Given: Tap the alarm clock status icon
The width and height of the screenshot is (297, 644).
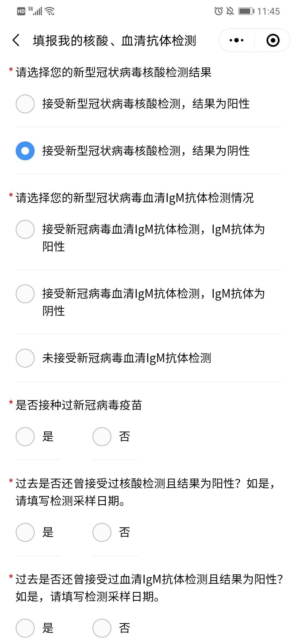Looking at the screenshot, I should point(218,11).
